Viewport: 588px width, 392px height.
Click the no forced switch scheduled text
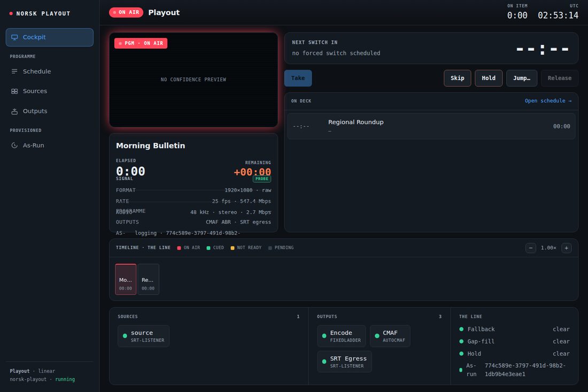coord(336,53)
